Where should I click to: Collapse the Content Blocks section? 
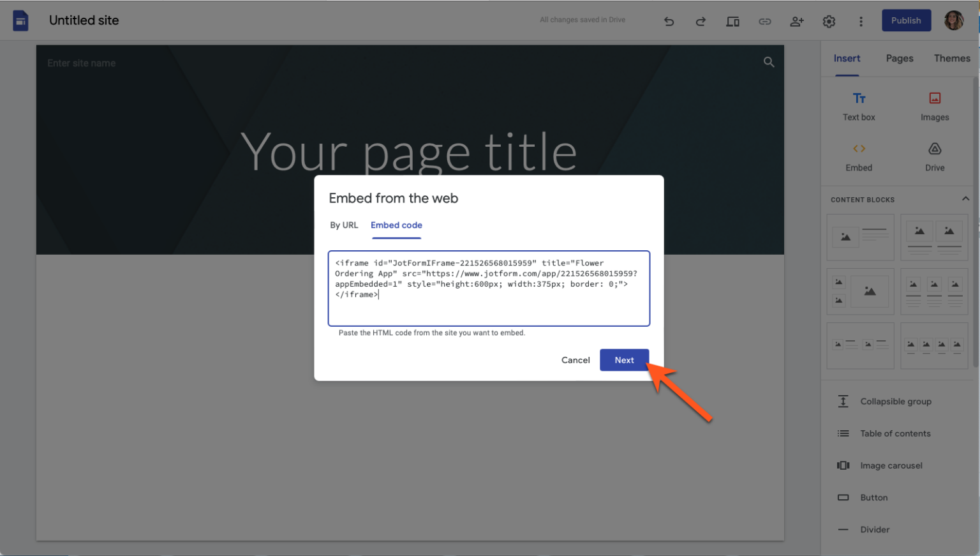[x=965, y=199]
